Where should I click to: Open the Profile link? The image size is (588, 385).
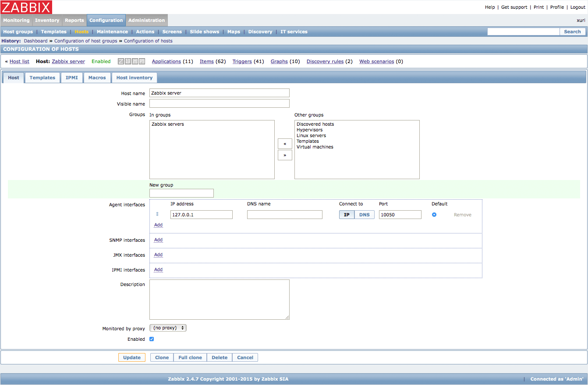pyautogui.click(x=557, y=7)
